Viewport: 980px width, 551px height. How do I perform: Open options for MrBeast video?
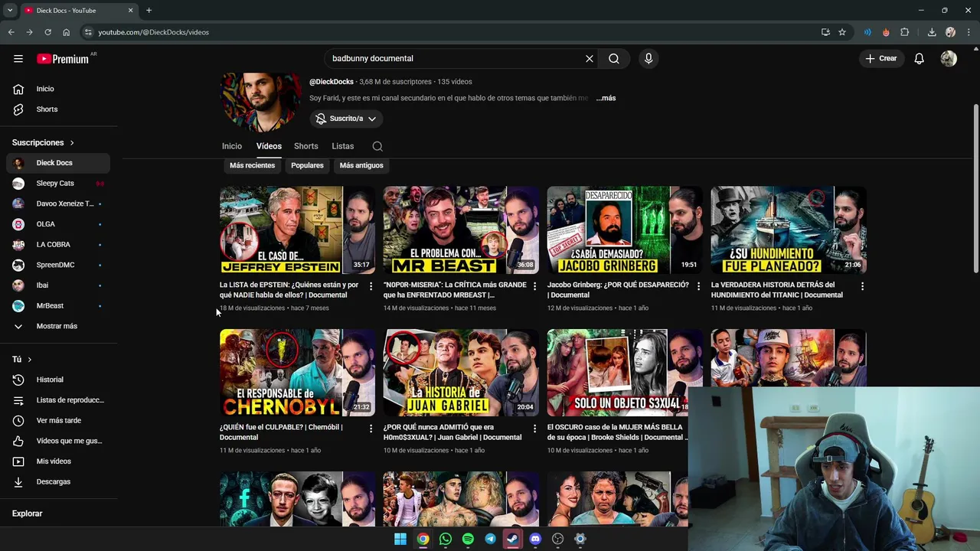click(535, 286)
